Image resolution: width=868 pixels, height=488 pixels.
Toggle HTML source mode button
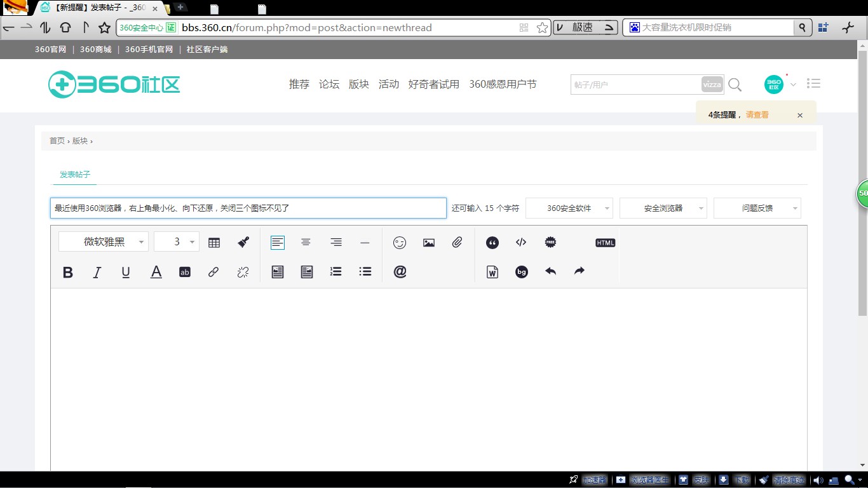(606, 243)
